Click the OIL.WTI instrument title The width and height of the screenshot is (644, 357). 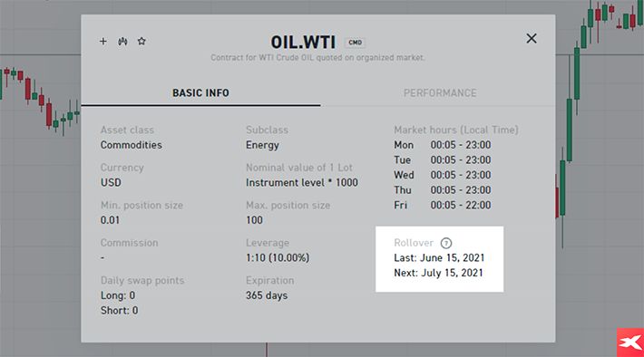click(303, 43)
